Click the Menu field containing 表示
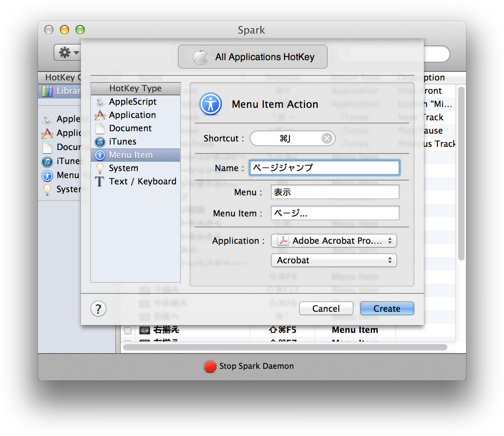This screenshot has width=504, height=436. click(x=335, y=192)
